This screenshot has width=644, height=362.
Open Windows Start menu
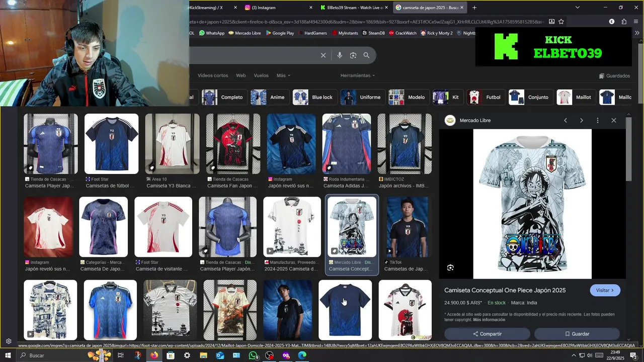tap(8, 355)
